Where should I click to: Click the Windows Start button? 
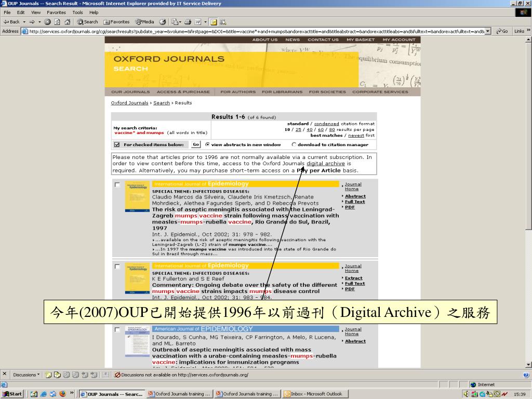(12, 394)
